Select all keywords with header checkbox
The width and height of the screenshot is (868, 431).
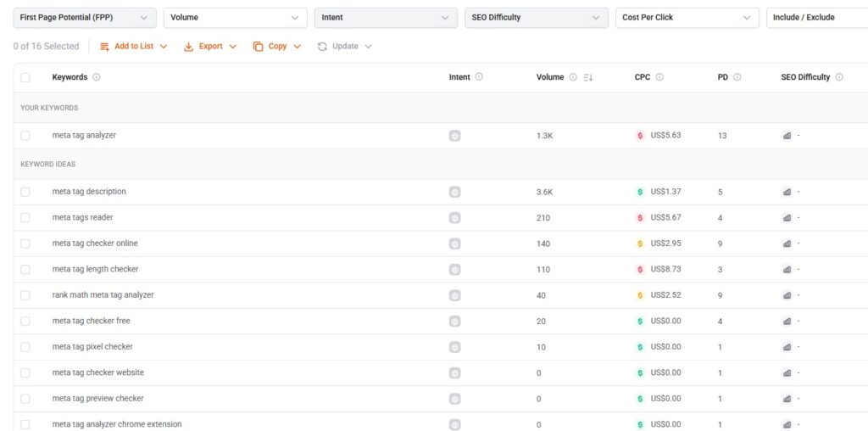(x=25, y=77)
